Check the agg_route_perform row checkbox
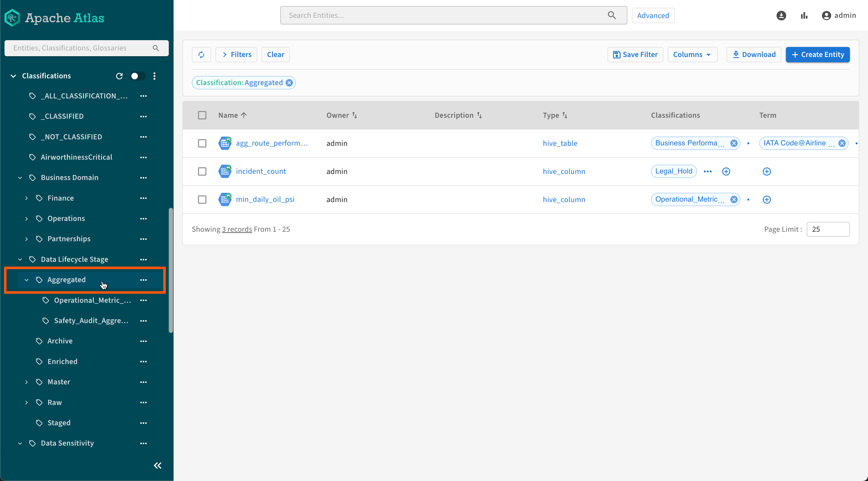868x481 pixels. click(x=202, y=144)
